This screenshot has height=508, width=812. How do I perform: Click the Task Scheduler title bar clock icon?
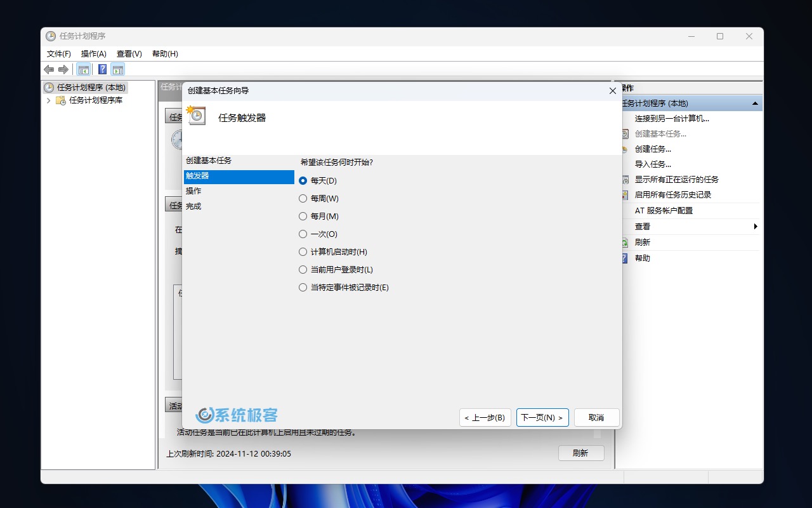coord(51,36)
